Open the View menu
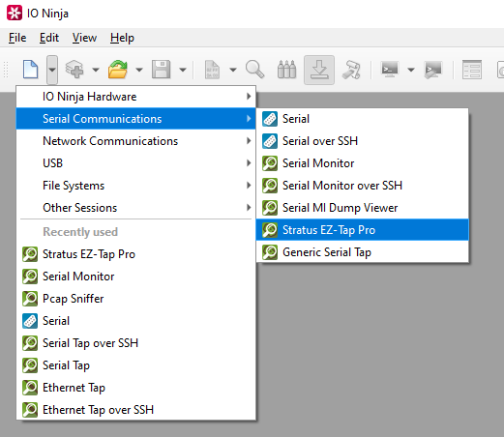The image size is (504, 437). click(x=84, y=38)
